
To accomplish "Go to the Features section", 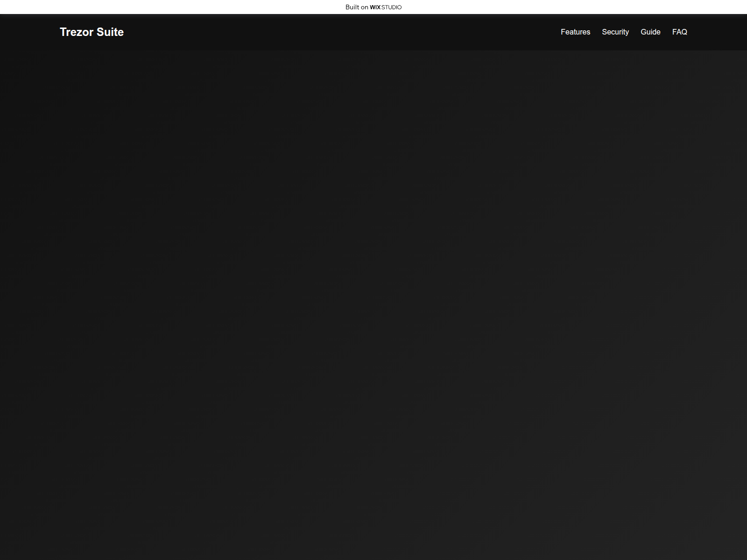I will pyautogui.click(x=575, y=32).
